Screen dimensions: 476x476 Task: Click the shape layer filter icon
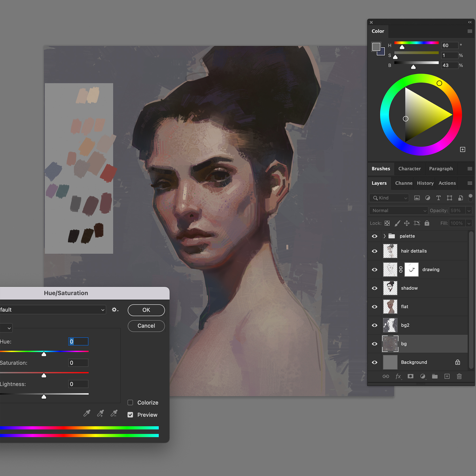(x=449, y=198)
